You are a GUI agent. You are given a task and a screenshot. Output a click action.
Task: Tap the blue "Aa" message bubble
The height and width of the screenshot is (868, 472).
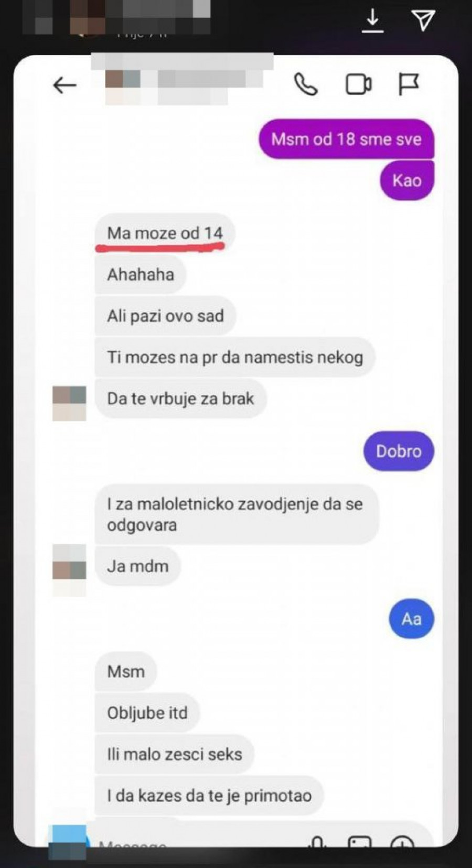[x=412, y=619]
